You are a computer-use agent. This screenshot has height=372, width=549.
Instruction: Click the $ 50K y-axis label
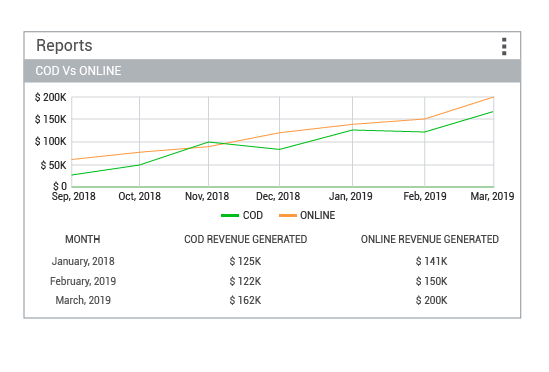53,165
